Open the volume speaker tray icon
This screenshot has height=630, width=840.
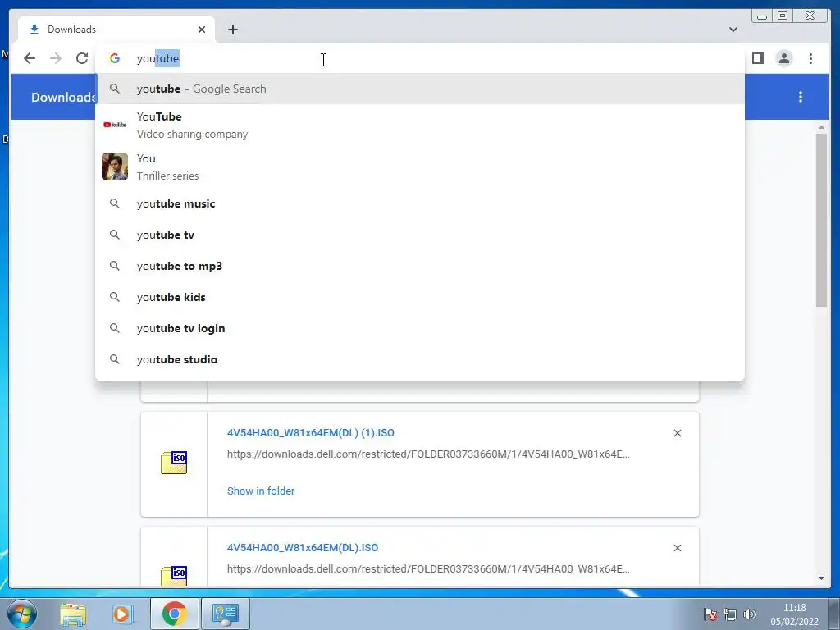click(x=750, y=614)
